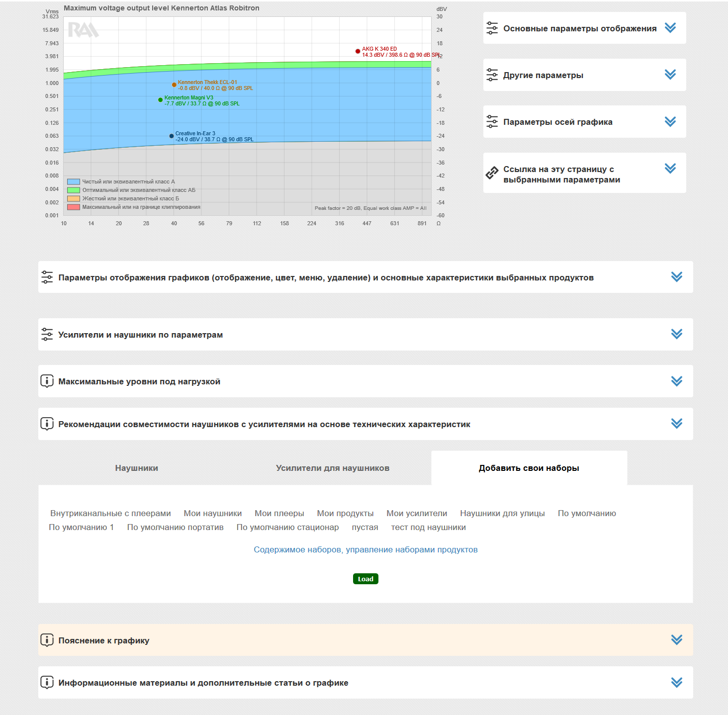Click info icon beside Информационные материалы

(47, 683)
